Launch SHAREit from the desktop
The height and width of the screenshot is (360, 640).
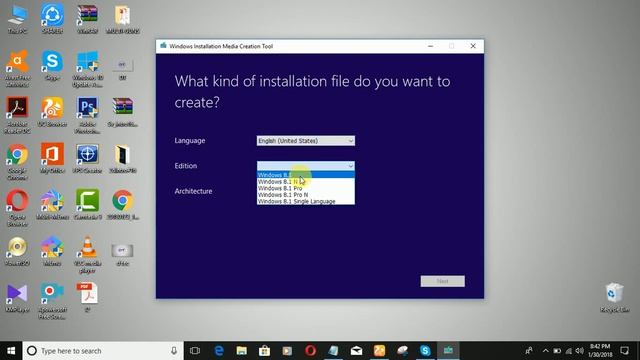click(52, 19)
